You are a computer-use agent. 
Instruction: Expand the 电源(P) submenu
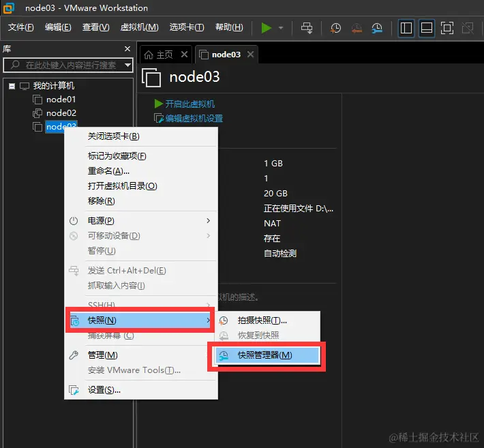click(x=141, y=221)
